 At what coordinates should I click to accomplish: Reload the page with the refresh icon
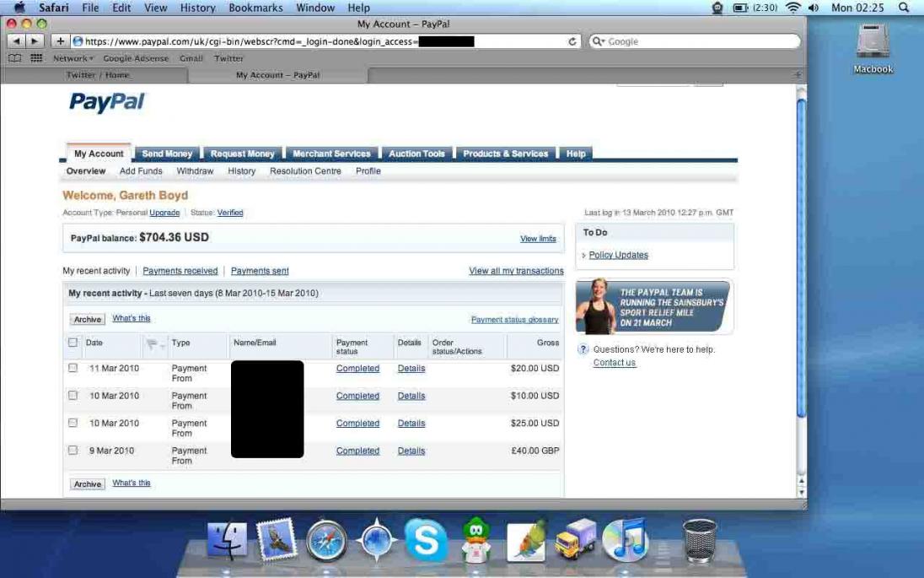[572, 41]
